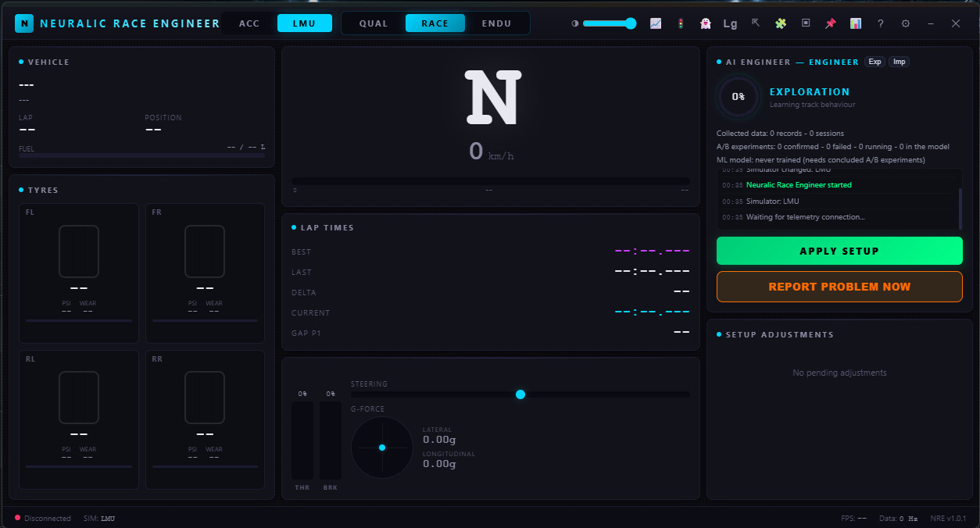Click the steering position indicator
Screen dimensions: 980x528
(x=520, y=394)
